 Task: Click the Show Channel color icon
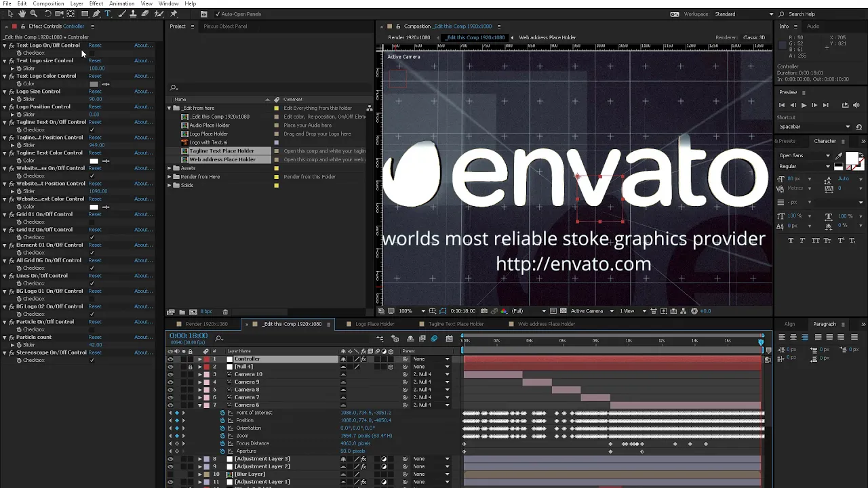coord(504,311)
